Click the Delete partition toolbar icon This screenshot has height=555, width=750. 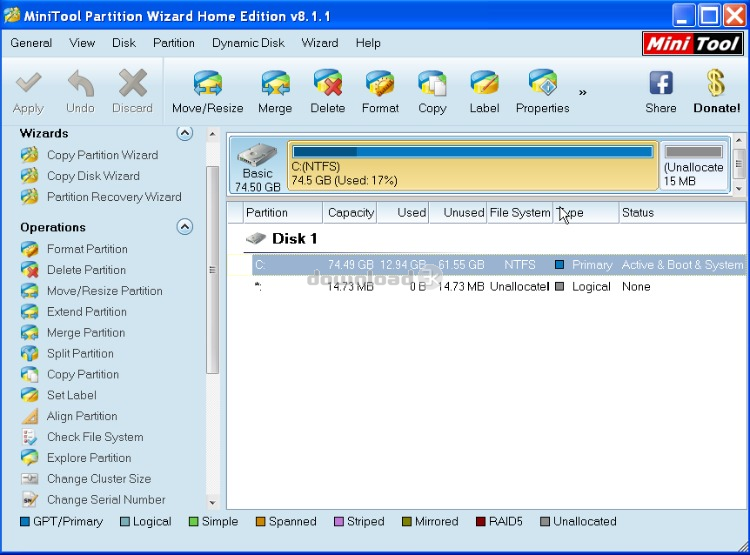click(x=327, y=84)
